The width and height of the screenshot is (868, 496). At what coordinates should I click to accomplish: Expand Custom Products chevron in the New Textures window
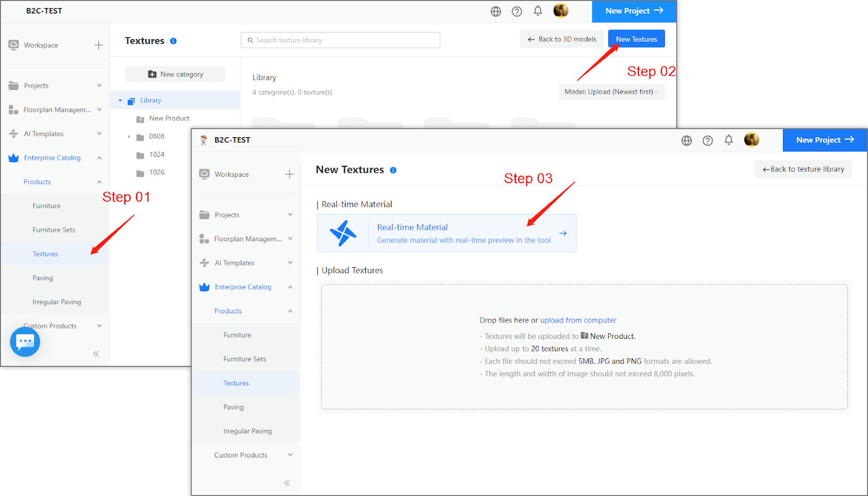(x=290, y=455)
